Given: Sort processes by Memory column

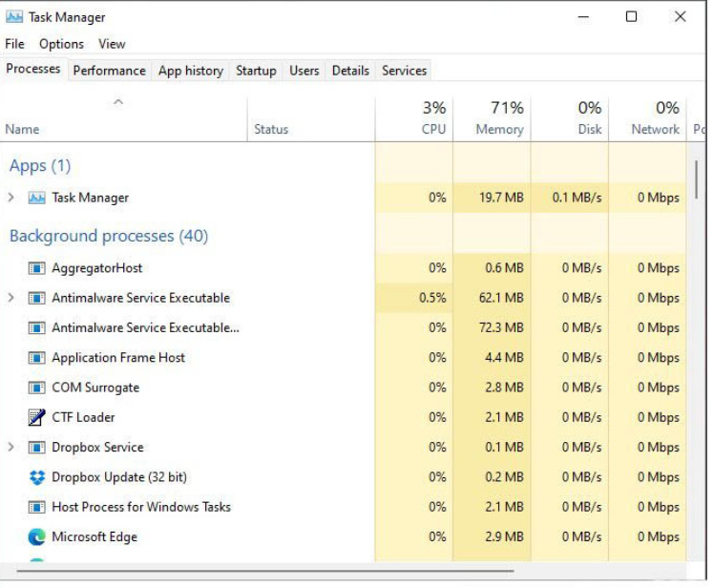Looking at the screenshot, I should pyautogui.click(x=499, y=118).
